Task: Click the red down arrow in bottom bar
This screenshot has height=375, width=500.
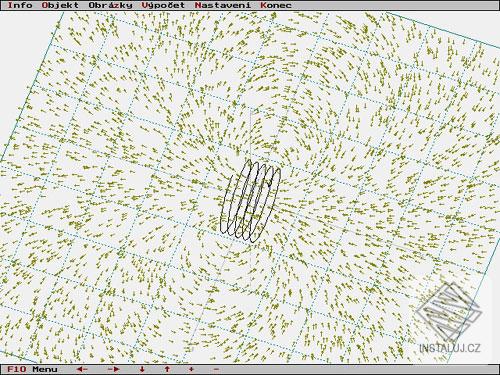Action: [142, 369]
